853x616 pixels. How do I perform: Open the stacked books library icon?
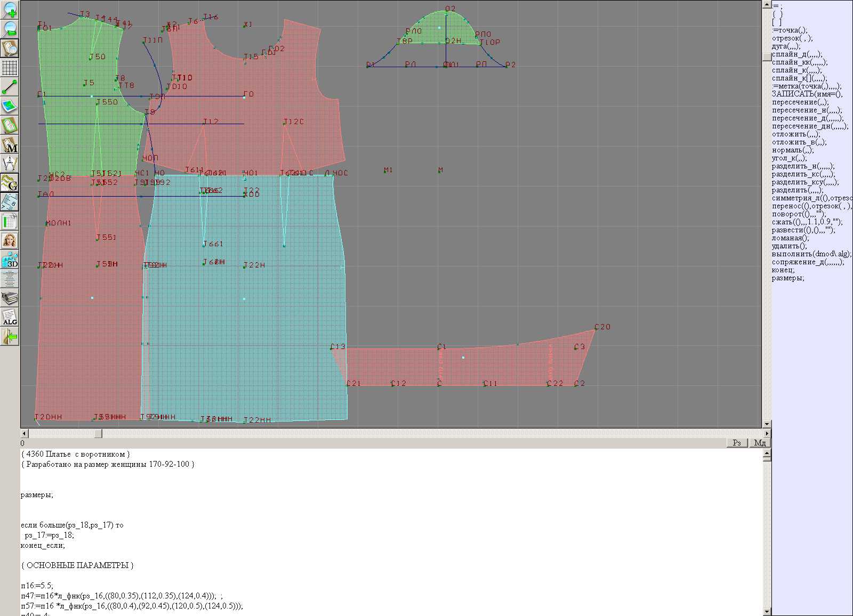[10, 298]
